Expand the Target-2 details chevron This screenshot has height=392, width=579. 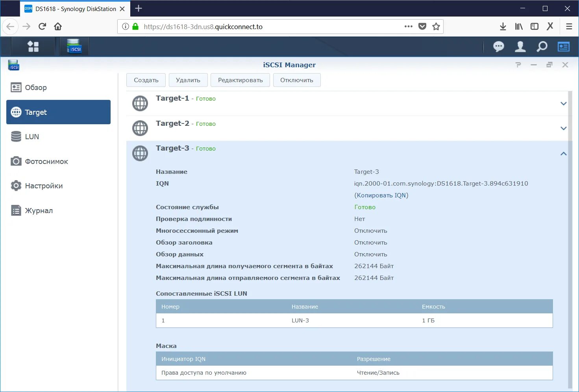click(563, 128)
